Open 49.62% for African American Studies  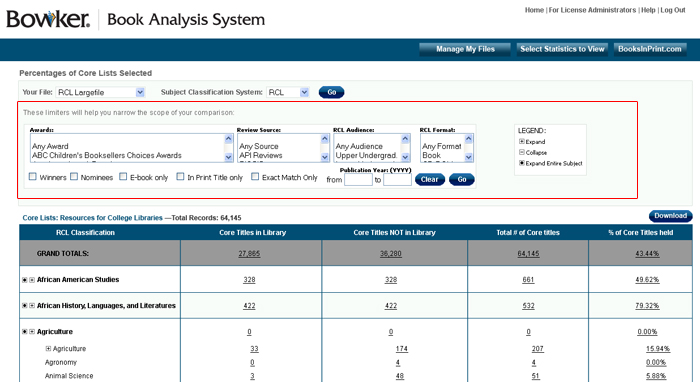point(647,280)
